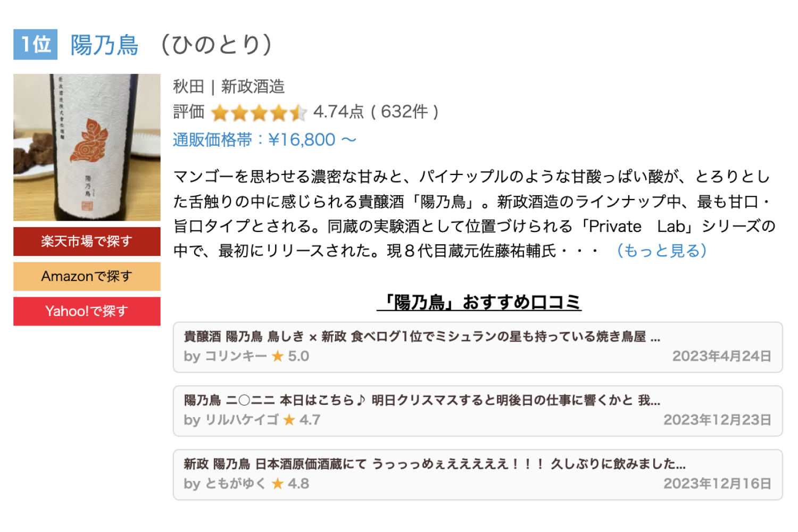Search on Yahoo!で探す button
This screenshot has height=532, width=798.
(87, 311)
